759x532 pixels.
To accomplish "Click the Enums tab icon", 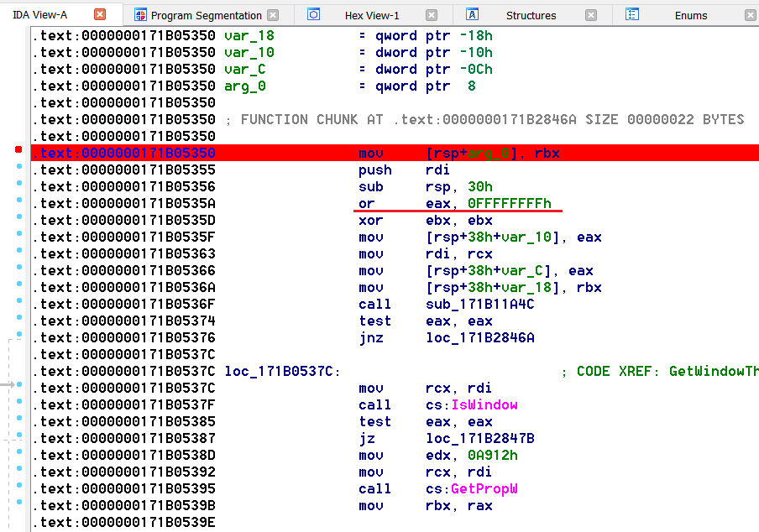I will pos(631,14).
